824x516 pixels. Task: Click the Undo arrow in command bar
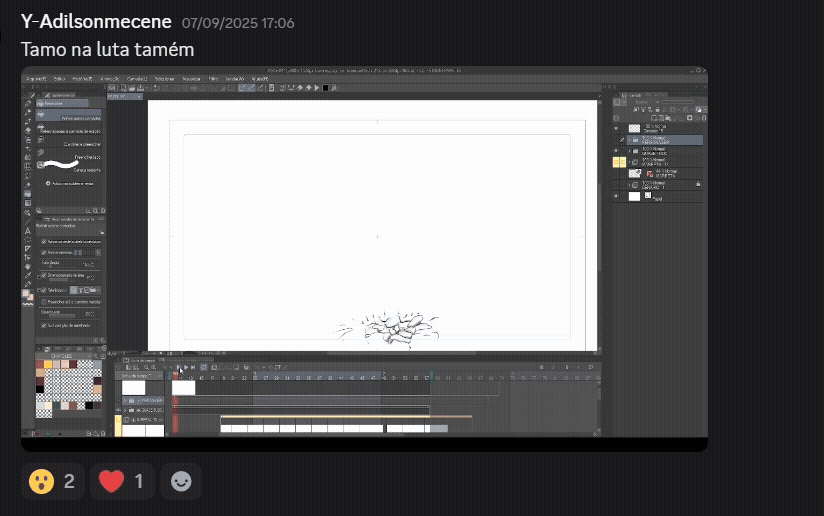(x=156, y=88)
